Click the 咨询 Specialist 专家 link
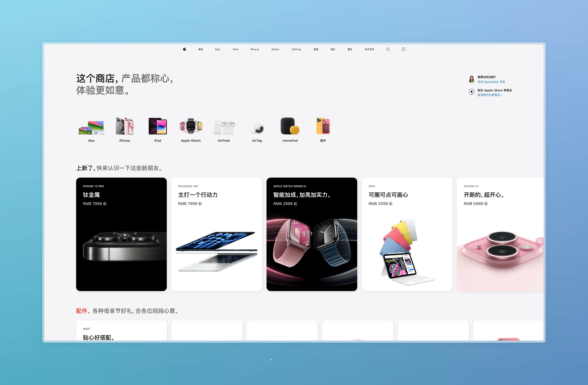588x385 pixels. tap(491, 82)
